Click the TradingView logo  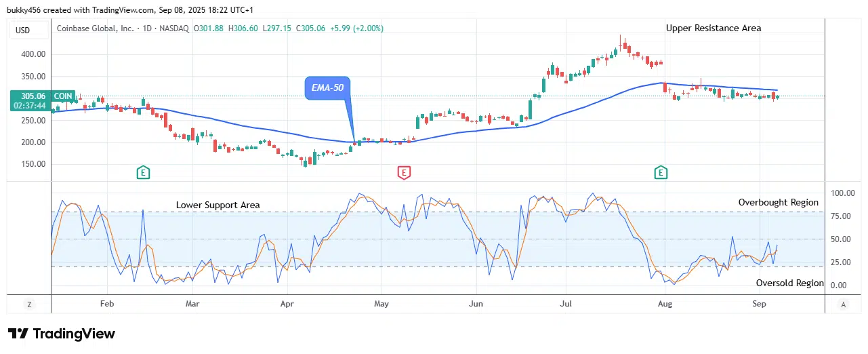[x=62, y=334]
